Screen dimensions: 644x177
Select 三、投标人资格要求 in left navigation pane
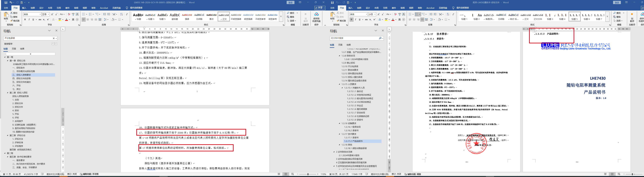(x=33, y=75)
